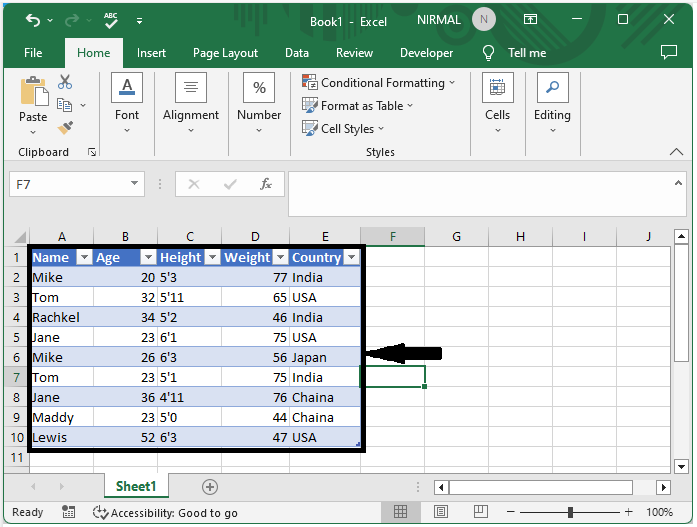Open the Name column filter dropdown
Viewport: 697px width, 527px height.
click(84, 257)
